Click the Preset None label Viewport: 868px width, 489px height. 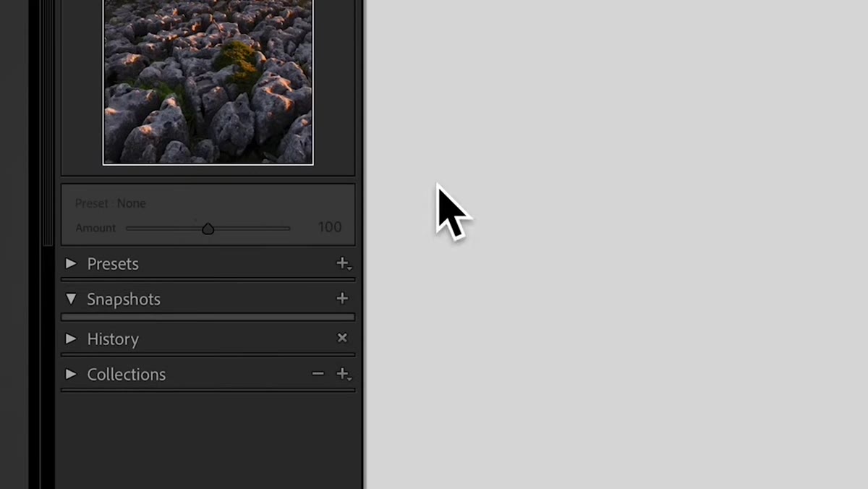[111, 204]
